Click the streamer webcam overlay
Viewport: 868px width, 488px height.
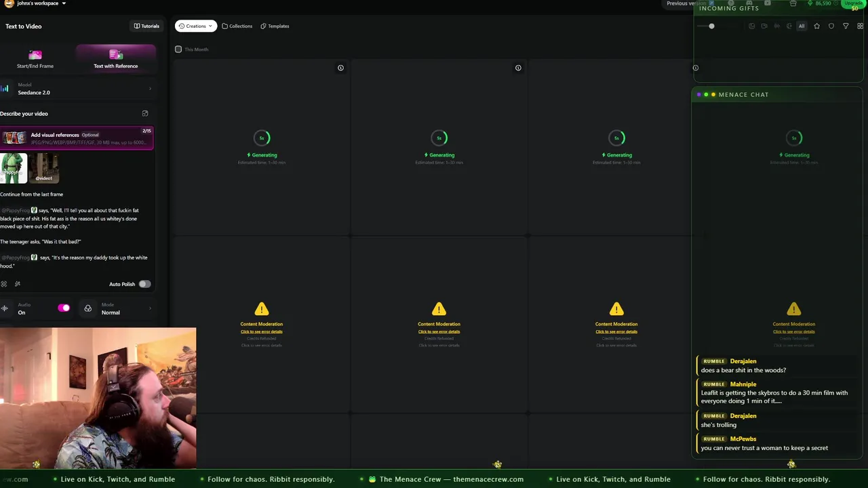pyautogui.click(x=98, y=399)
